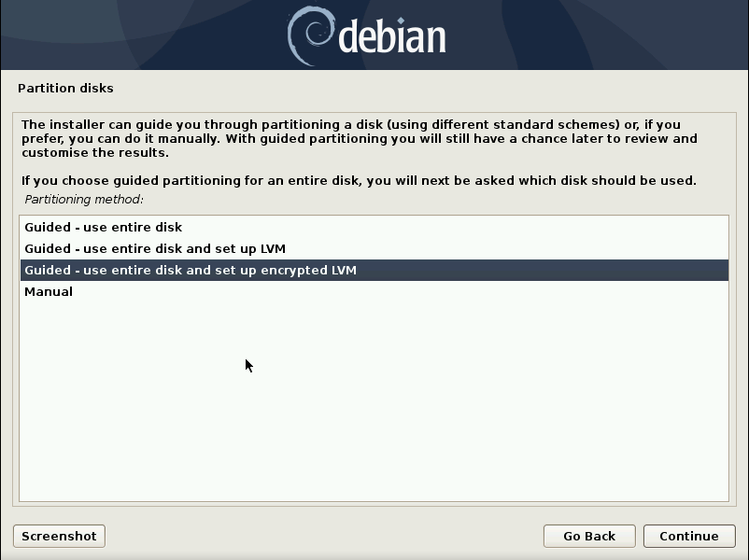This screenshot has height=560, width=749.
Task: Click the "customise the results." text line
Action: pos(95,153)
